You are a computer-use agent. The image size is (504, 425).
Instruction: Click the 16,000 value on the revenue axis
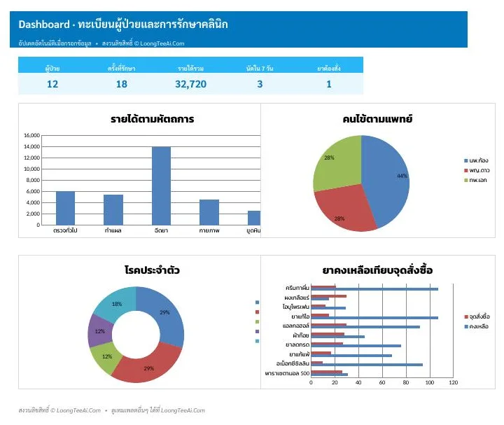[31, 135]
